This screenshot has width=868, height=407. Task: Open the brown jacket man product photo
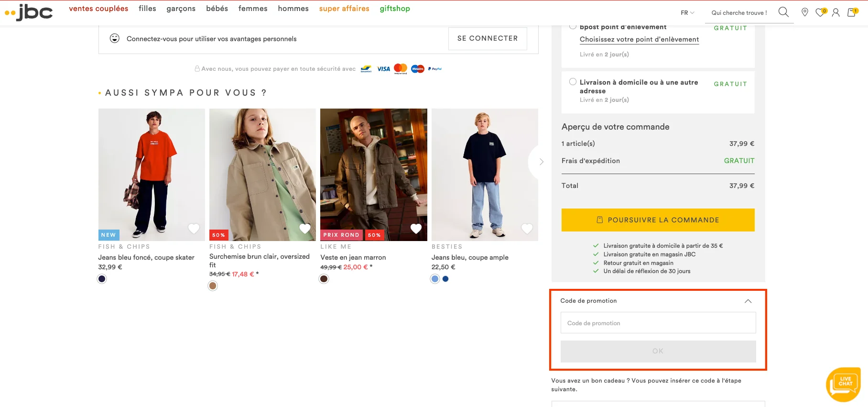pos(374,175)
